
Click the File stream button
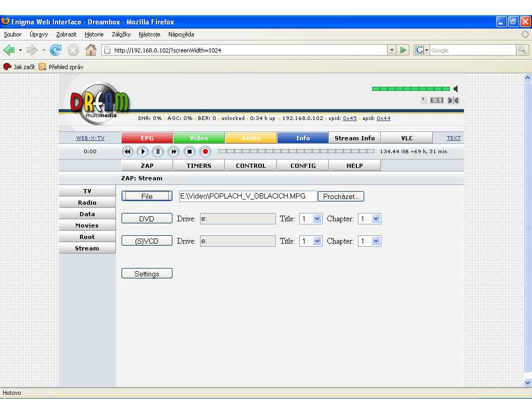147,196
